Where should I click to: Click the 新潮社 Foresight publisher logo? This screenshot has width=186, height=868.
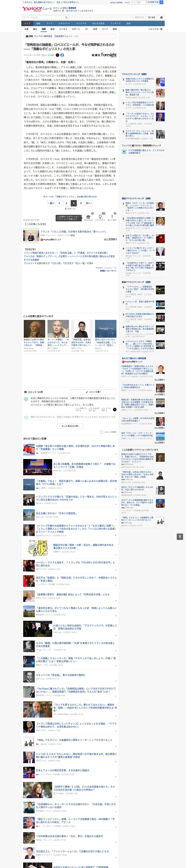click(104, 55)
